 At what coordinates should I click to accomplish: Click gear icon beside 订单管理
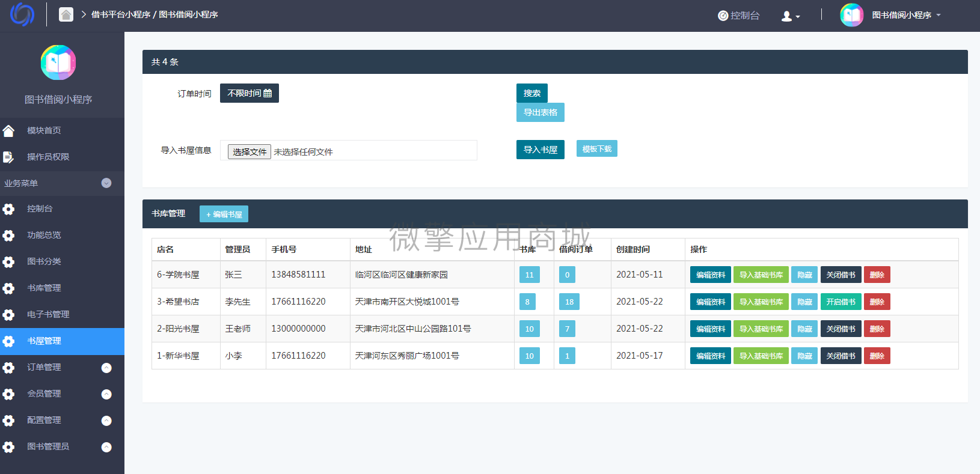(8, 368)
